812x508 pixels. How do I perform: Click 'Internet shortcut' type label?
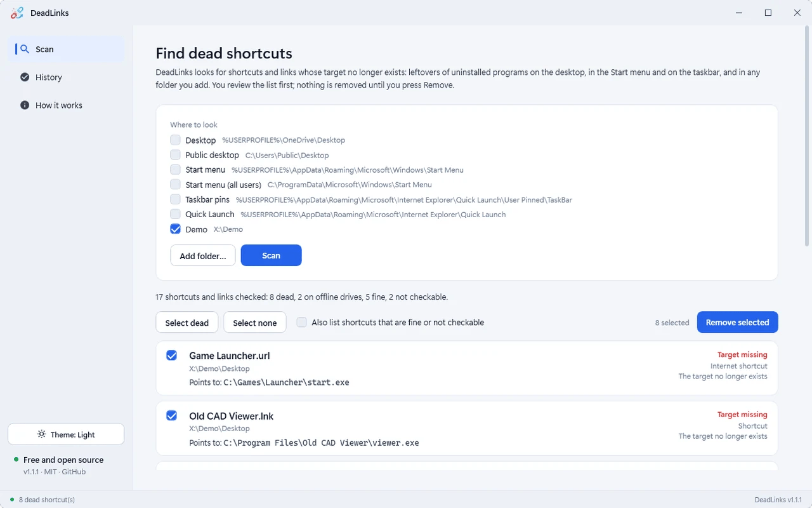pos(739,366)
